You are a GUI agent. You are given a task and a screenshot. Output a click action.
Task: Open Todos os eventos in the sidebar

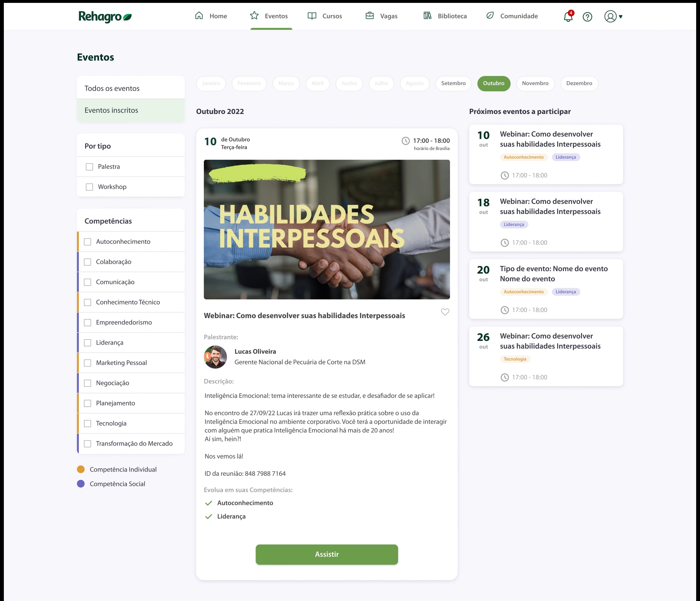tap(131, 88)
